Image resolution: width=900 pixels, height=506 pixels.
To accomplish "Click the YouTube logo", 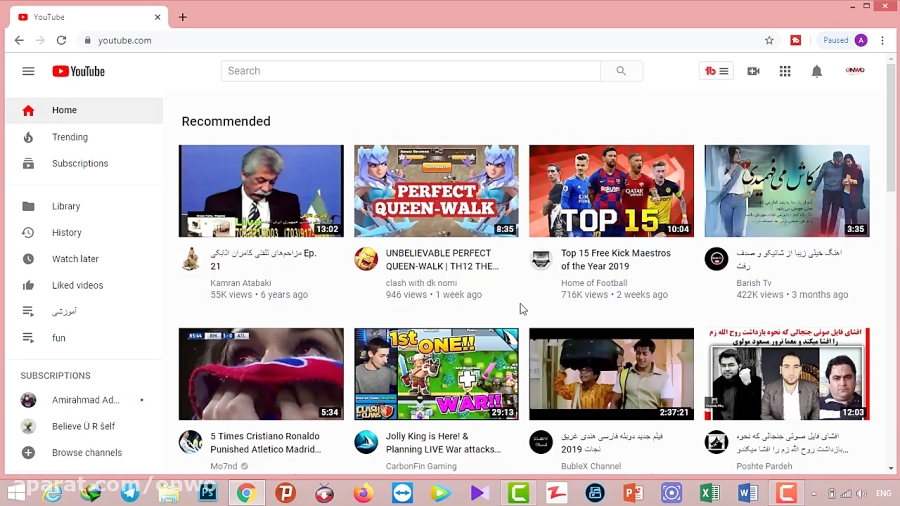I will pyautogui.click(x=79, y=71).
